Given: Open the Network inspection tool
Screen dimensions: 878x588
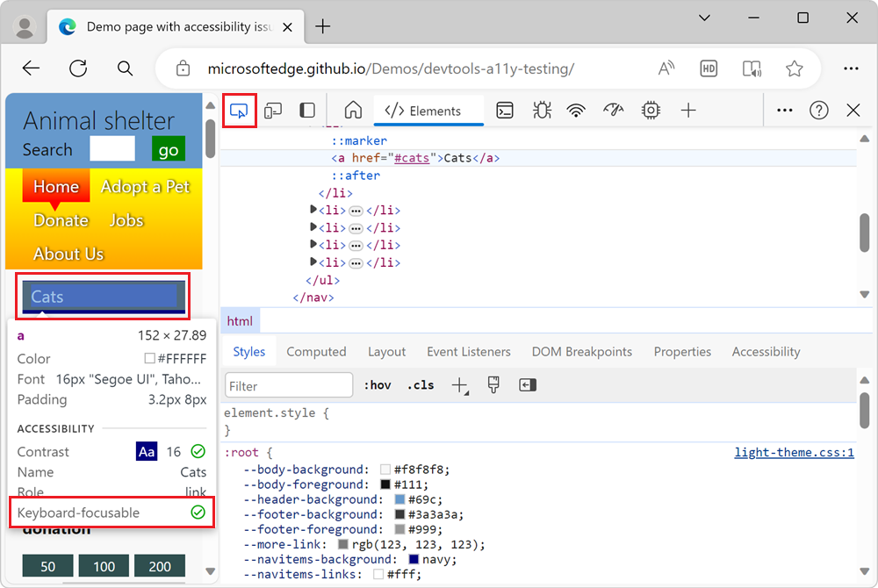Looking at the screenshot, I should 576,111.
